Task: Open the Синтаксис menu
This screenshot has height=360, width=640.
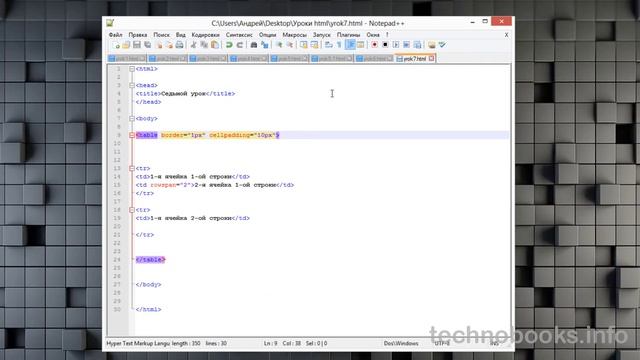Action: pos(239,35)
